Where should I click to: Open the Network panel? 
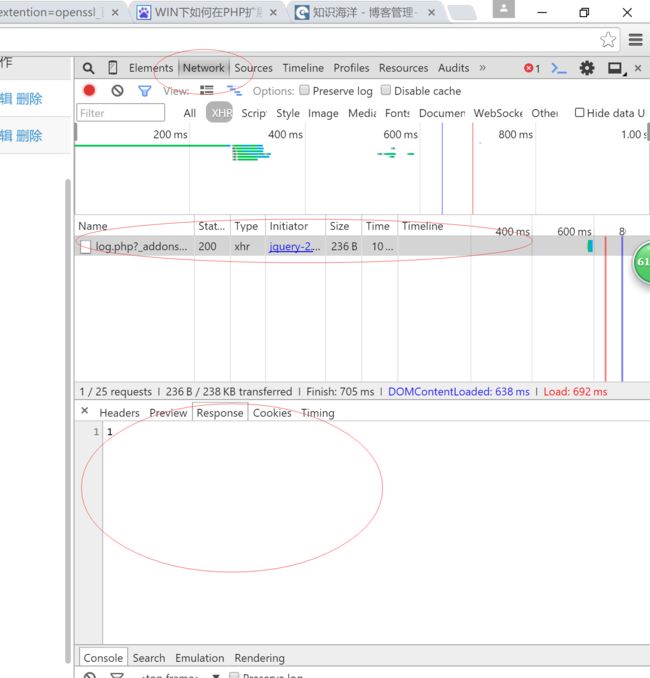coord(204,68)
